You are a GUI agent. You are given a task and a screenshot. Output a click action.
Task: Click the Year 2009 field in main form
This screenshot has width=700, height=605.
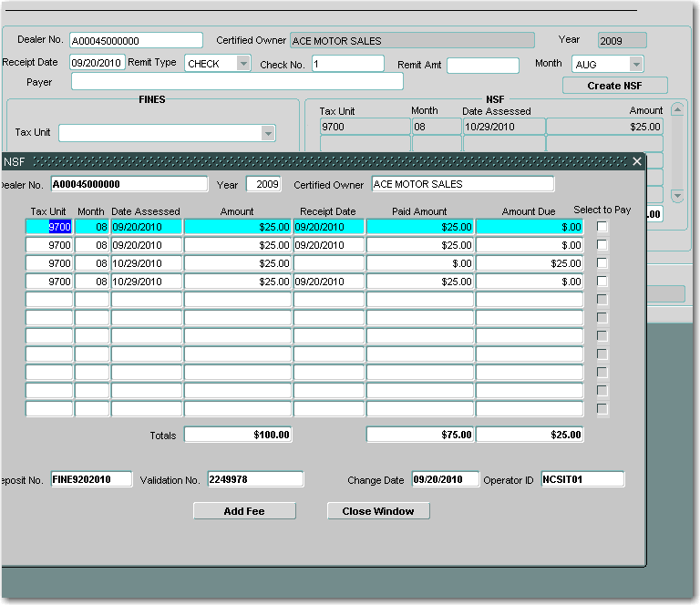pos(622,41)
